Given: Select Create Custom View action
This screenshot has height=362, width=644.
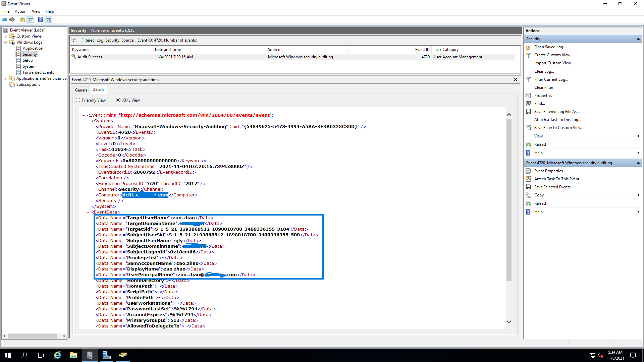Looking at the screenshot, I should click(554, 55).
